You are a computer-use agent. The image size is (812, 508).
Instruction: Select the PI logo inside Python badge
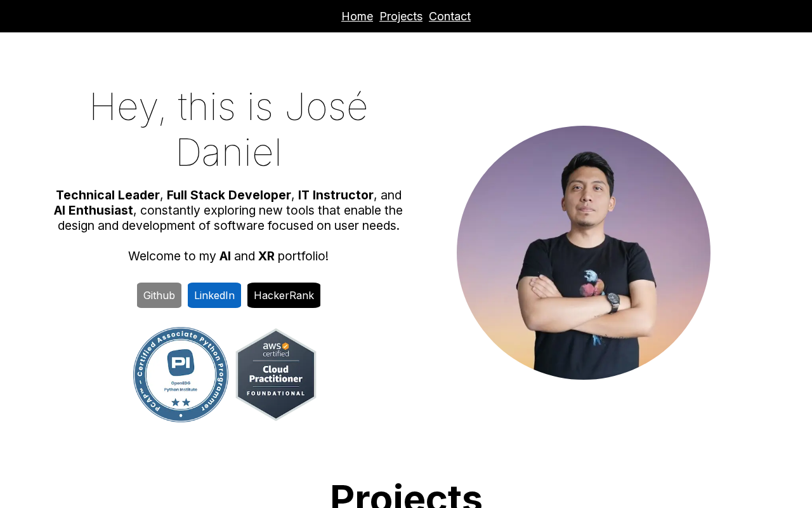[181, 363]
